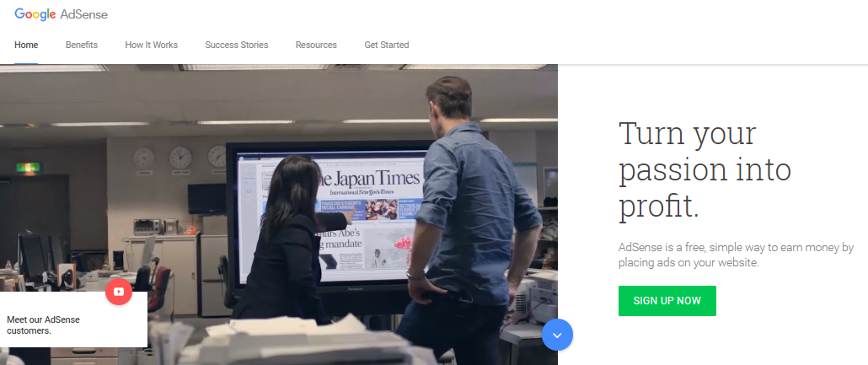Click the AdSense is a free, simple way description
The height and width of the screenshot is (365, 868).
(737, 255)
